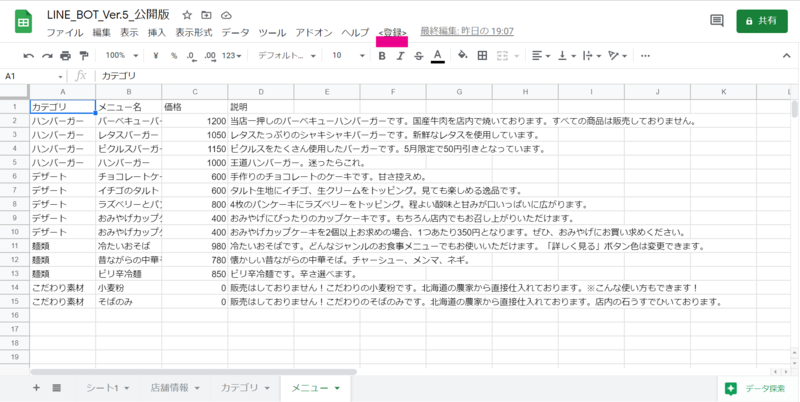Open the merge cells dropdown arrow
The width and height of the screenshot is (800, 402).
coord(516,56)
